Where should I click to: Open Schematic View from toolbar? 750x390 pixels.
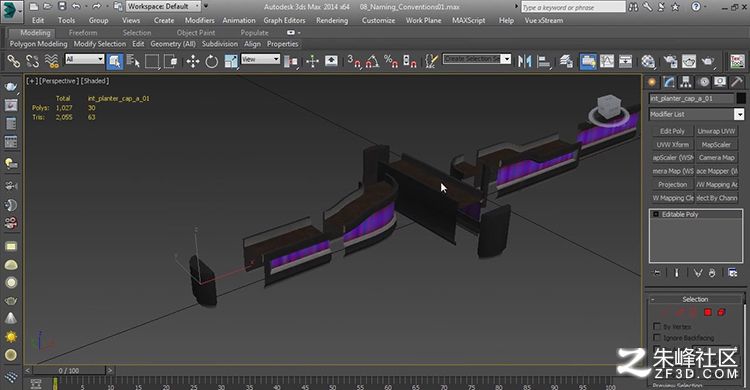point(626,61)
